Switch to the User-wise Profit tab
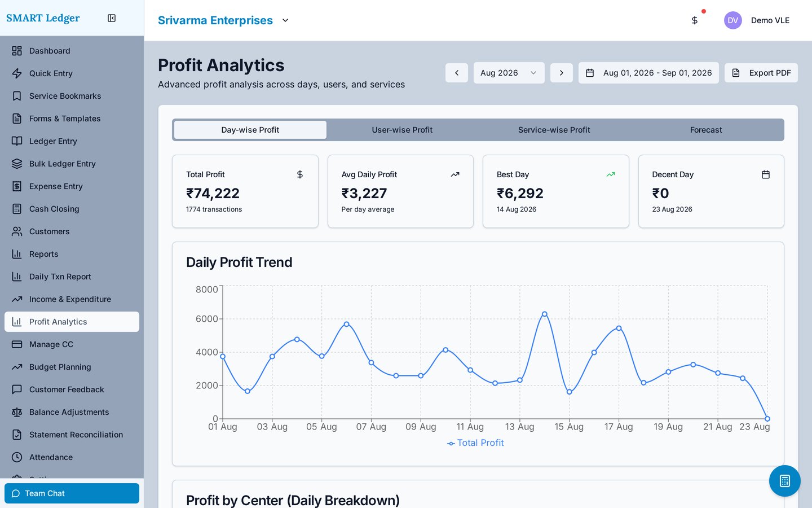Image resolution: width=812 pixels, height=508 pixels. (x=402, y=130)
